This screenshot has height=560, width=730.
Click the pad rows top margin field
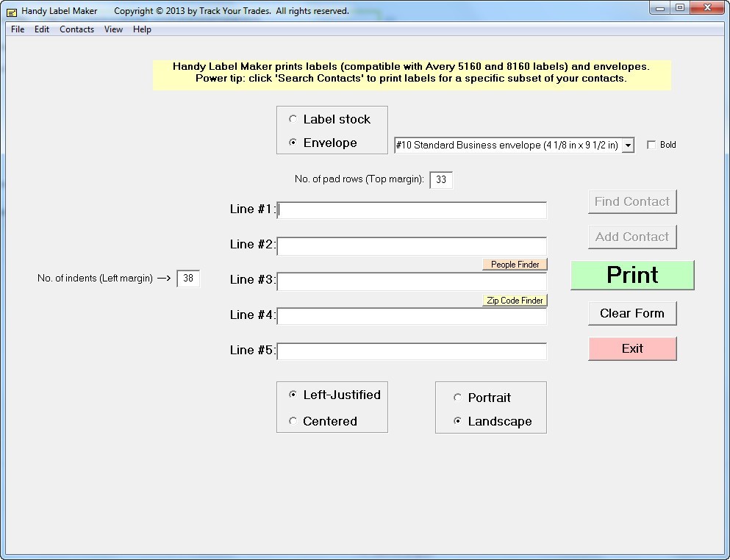click(x=441, y=179)
